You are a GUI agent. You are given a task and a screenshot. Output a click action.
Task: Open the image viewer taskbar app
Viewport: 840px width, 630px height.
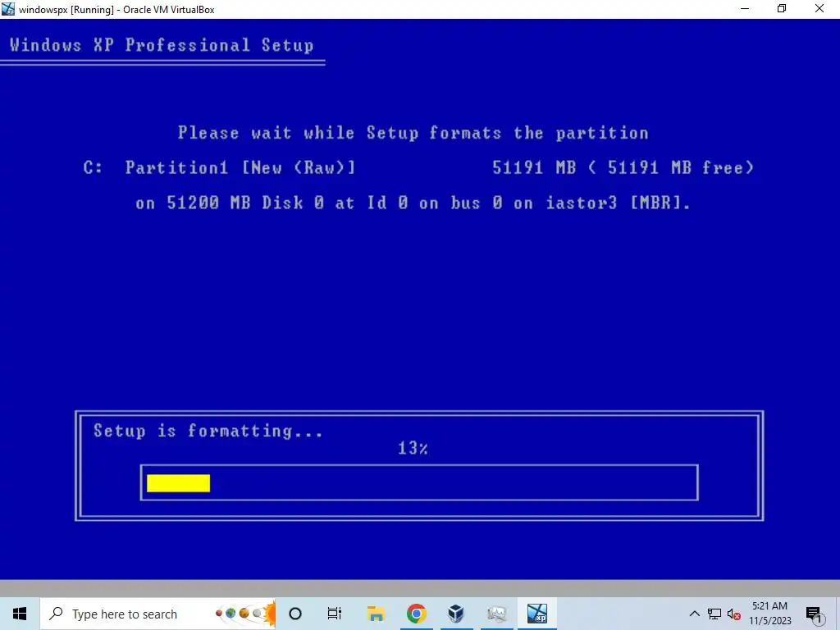click(x=496, y=614)
